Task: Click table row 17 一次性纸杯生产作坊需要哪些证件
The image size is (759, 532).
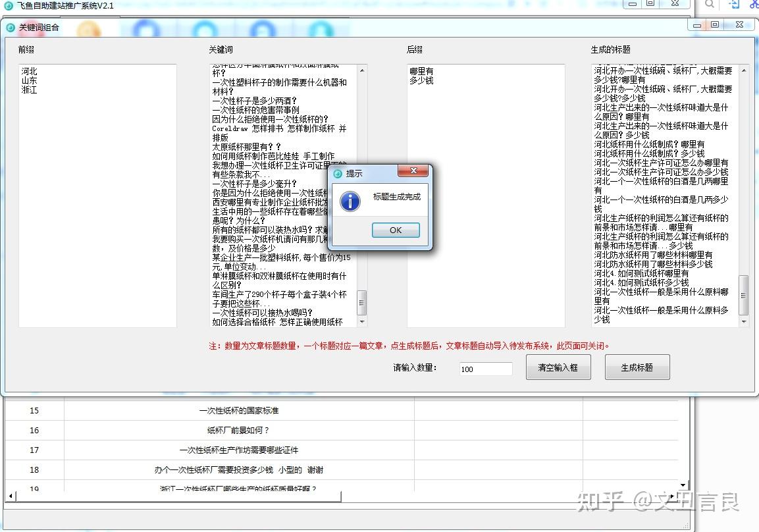Action: (x=239, y=450)
